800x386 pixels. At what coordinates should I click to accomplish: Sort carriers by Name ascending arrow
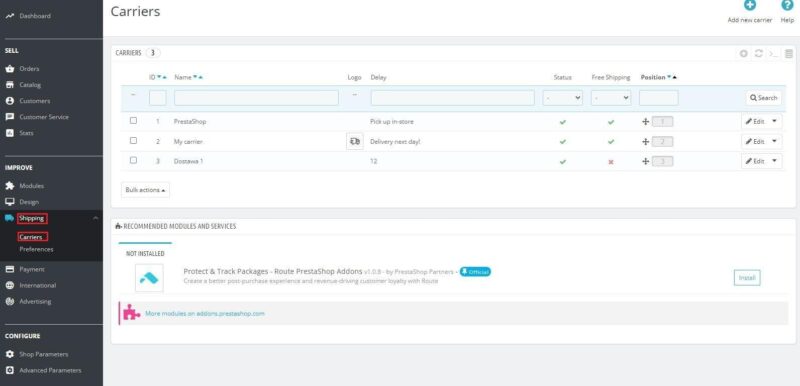coord(201,77)
